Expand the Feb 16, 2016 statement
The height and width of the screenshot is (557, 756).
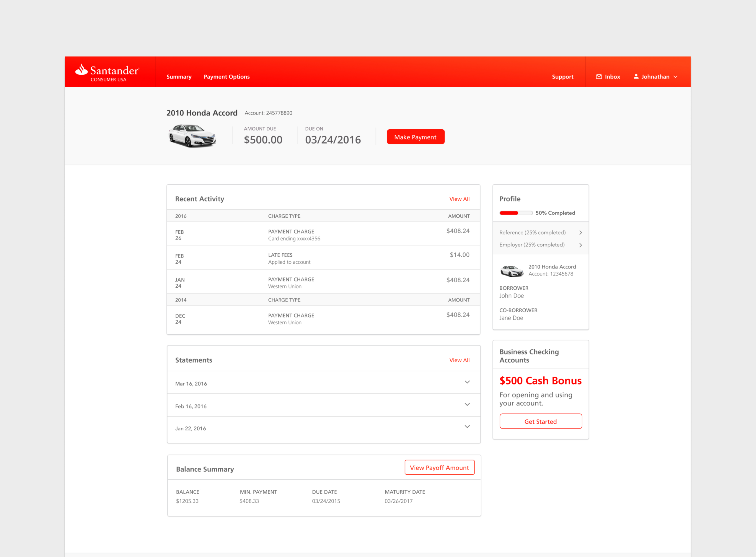click(x=467, y=404)
